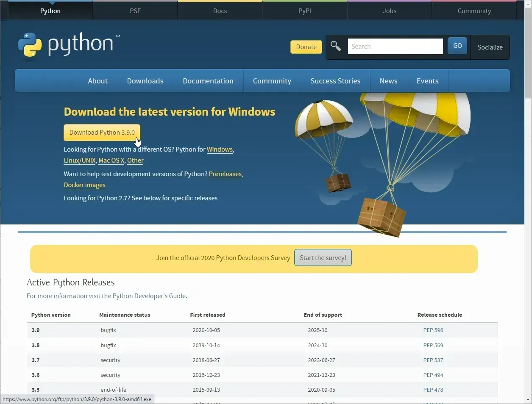Follow the Mac OS X link
This screenshot has width=532, height=404.
[x=111, y=160]
